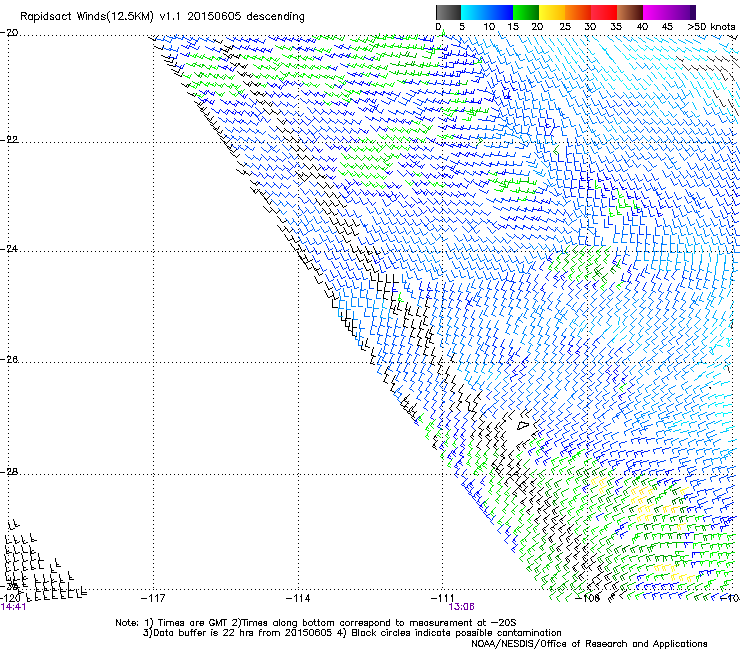Viewport: 740px width, 650px height.
Task: Click the NOAA/NESDIS credit text
Action: point(589,644)
